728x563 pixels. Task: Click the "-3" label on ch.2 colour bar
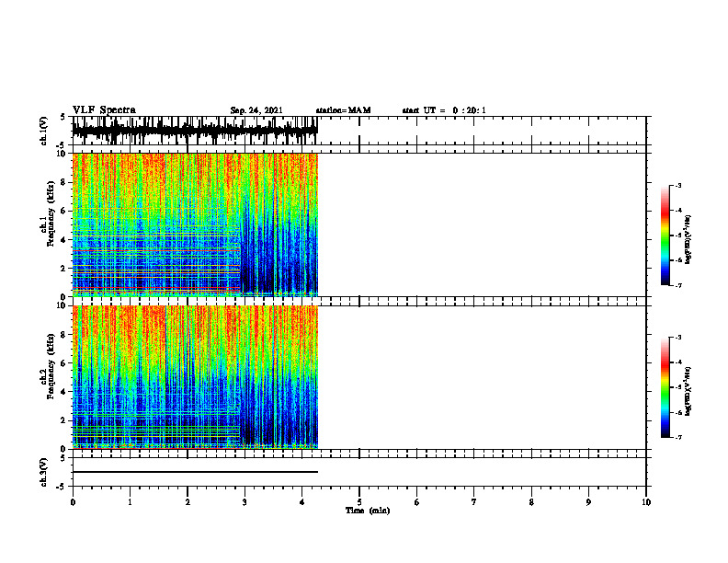(x=678, y=338)
